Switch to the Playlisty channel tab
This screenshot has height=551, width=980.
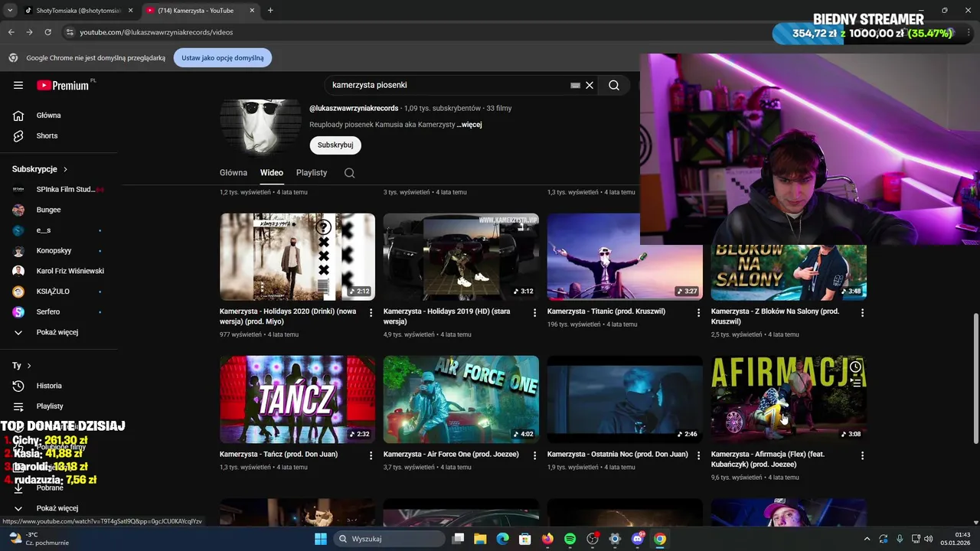point(312,173)
